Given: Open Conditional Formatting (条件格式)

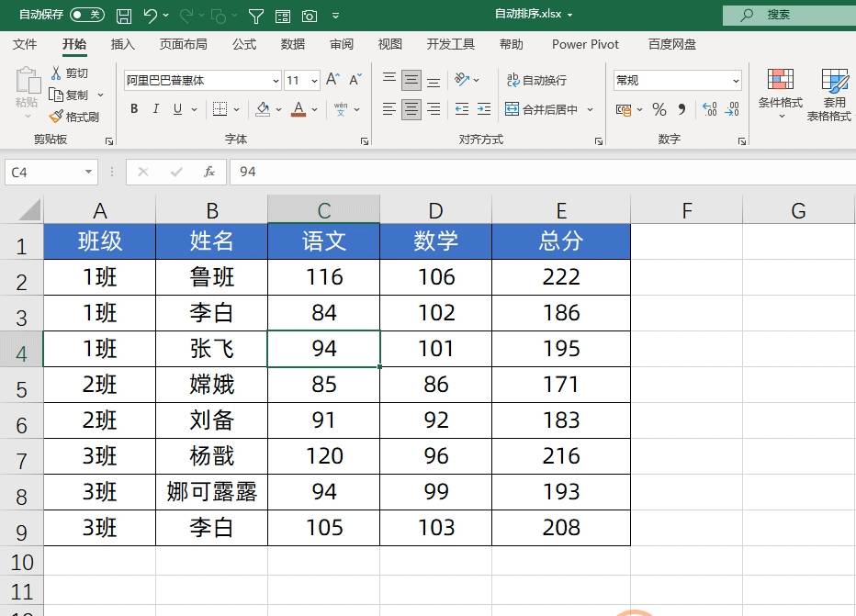Looking at the screenshot, I should coord(782,95).
